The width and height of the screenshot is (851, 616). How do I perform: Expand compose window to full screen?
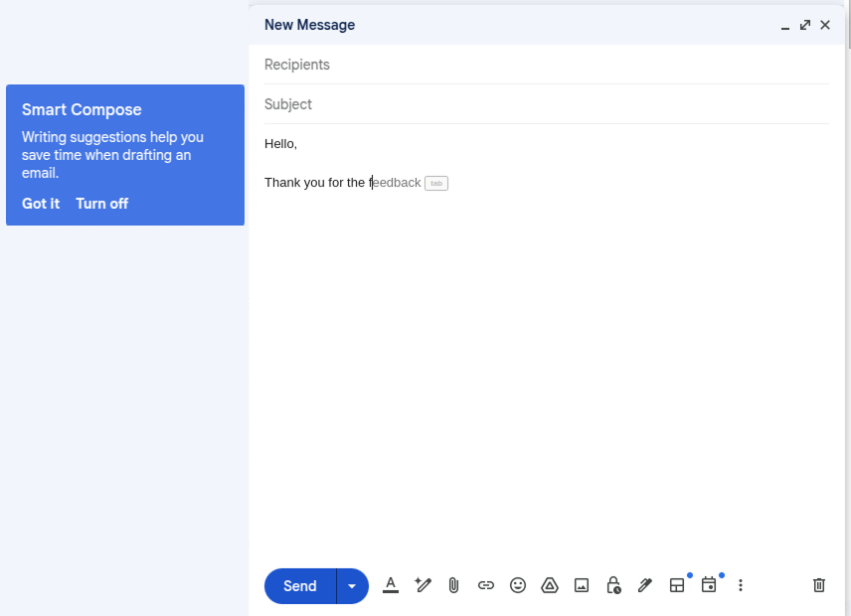point(805,25)
